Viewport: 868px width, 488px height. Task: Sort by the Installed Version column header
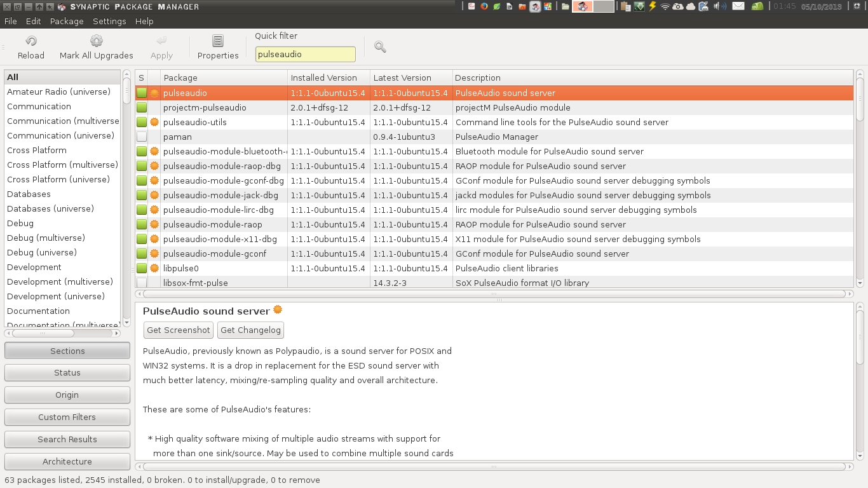(x=329, y=78)
